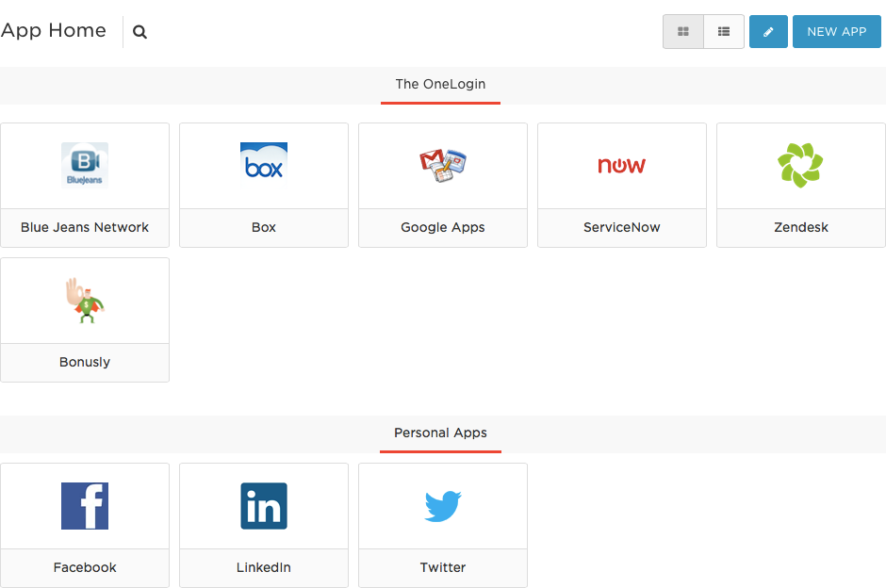Open the ServiceNow logo icon
This screenshot has width=886, height=588.
[621, 166]
